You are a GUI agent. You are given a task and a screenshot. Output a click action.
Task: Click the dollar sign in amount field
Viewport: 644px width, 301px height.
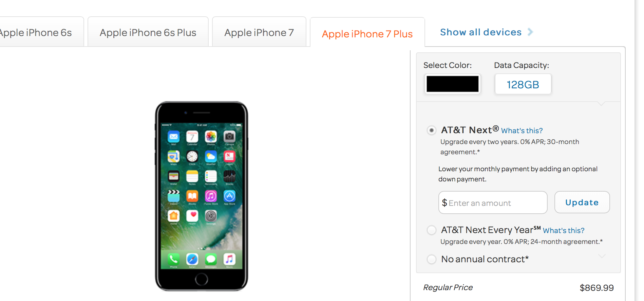click(444, 203)
